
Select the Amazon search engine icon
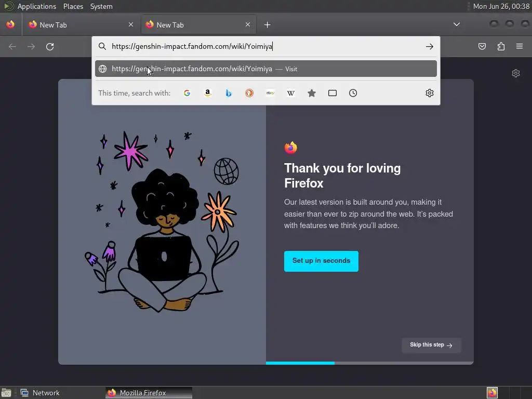click(x=208, y=93)
